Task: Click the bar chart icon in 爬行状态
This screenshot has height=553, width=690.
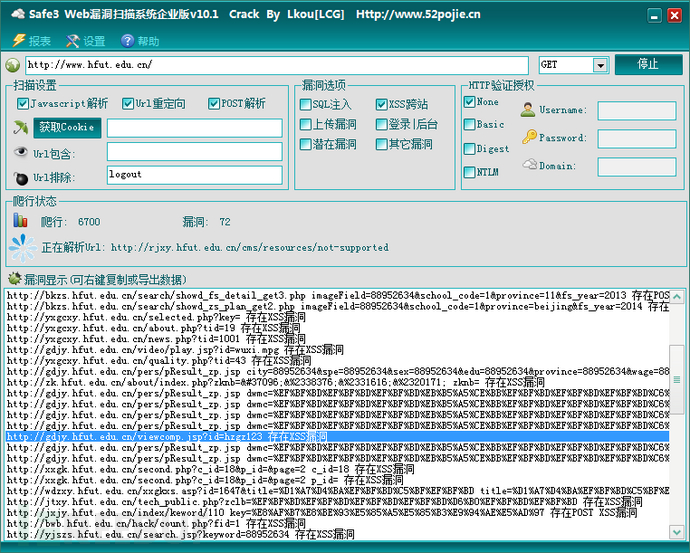Action: (20, 220)
